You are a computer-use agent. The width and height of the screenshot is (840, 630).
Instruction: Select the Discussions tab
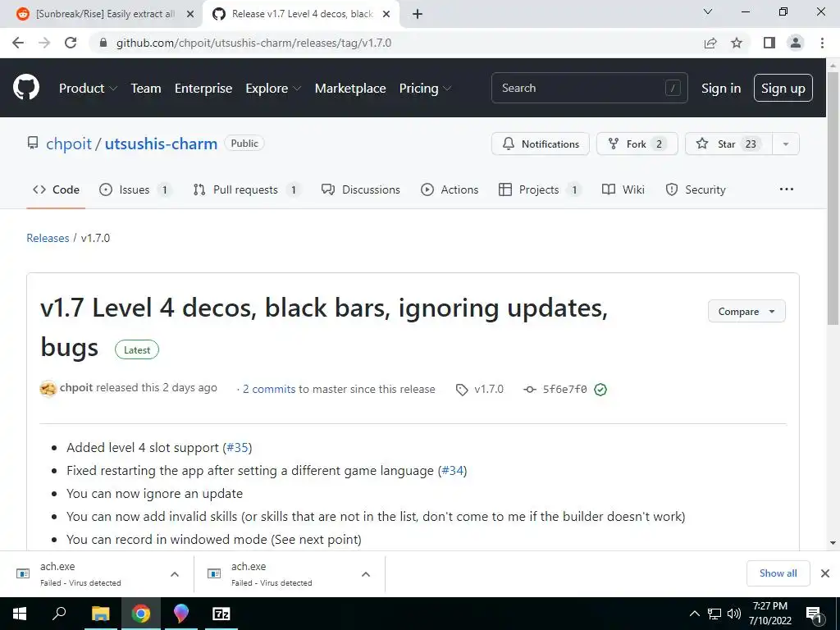[x=361, y=189]
